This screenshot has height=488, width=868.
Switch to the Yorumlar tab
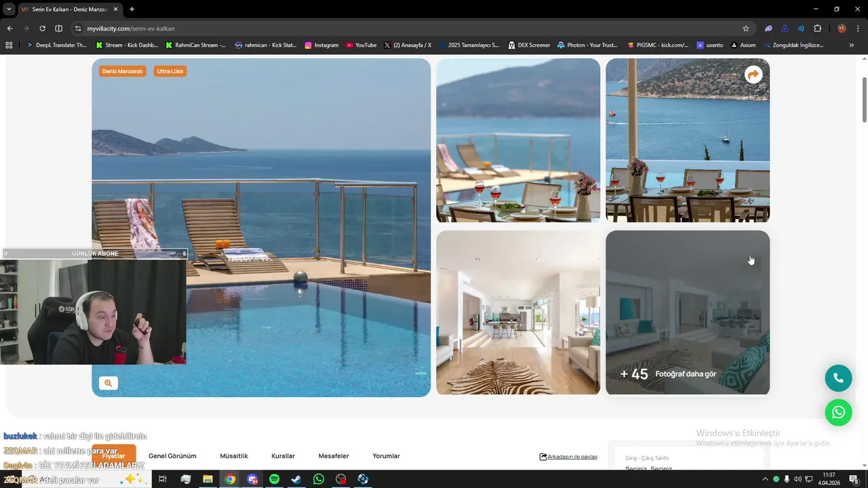386,456
